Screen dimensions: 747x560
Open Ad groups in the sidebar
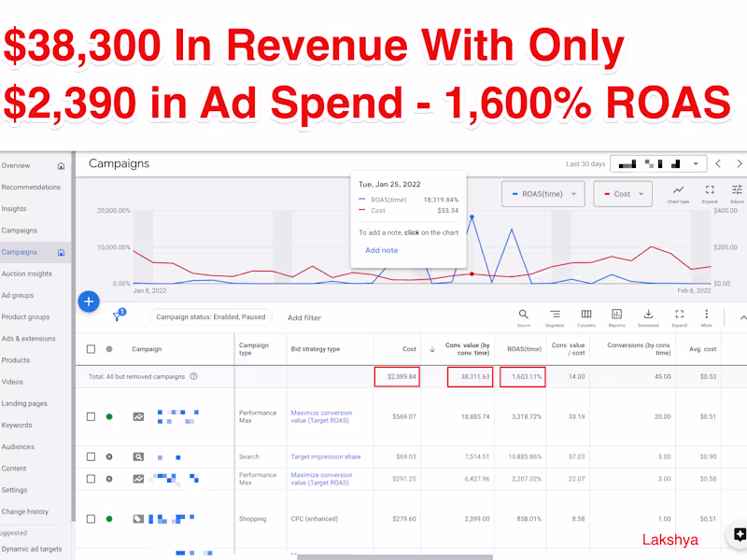(x=18, y=295)
